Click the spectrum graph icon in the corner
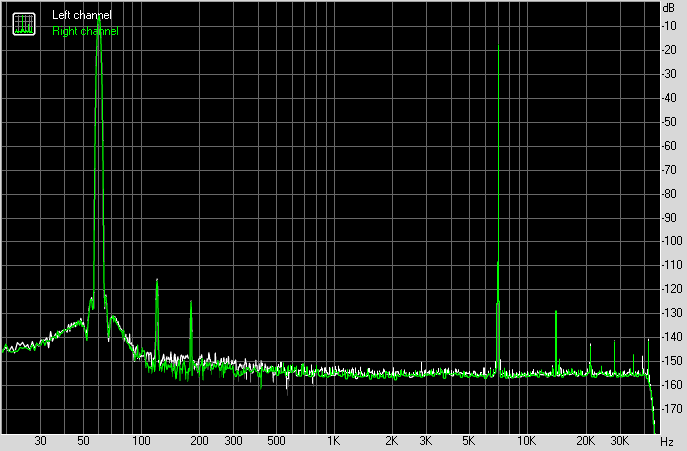687x451 pixels. click(24, 24)
